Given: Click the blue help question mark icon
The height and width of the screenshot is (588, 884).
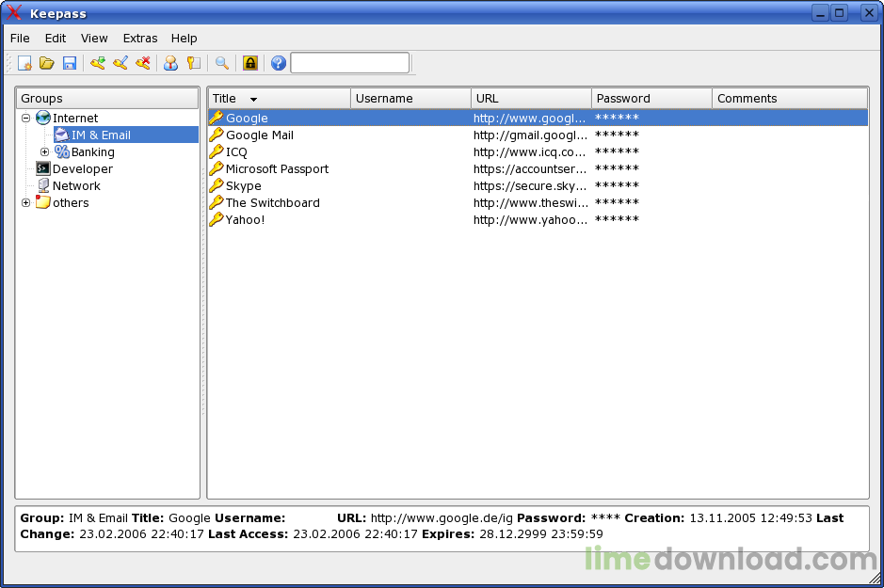Looking at the screenshot, I should pos(279,63).
